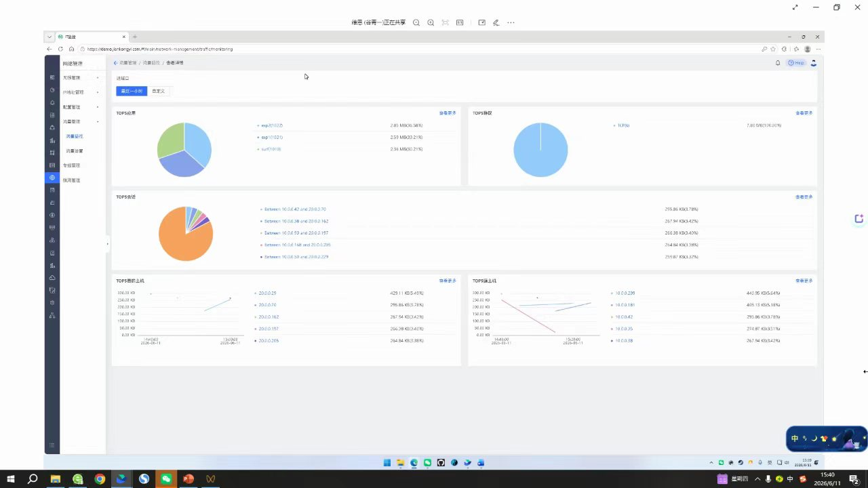
Task: Open the browser tab list dropdown chevron
Action: click(x=50, y=37)
